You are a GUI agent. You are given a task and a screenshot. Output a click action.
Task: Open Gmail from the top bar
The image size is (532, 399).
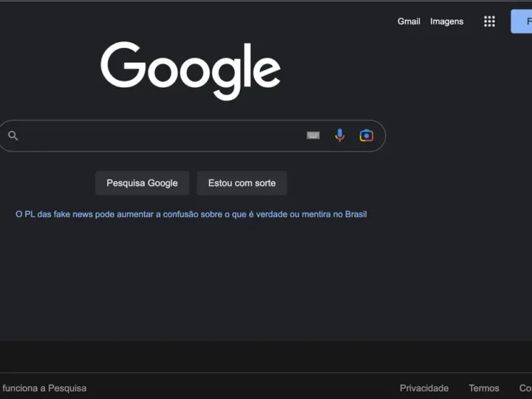409,21
